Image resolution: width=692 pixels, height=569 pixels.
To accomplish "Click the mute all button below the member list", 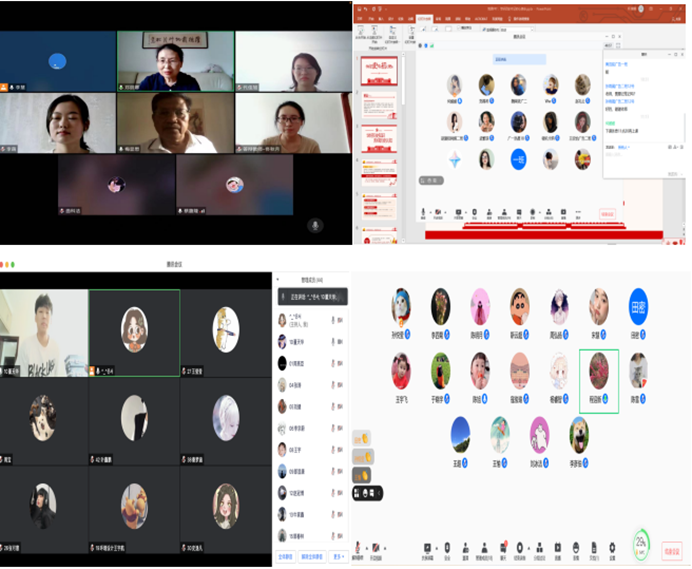I will click(x=285, y=556).
